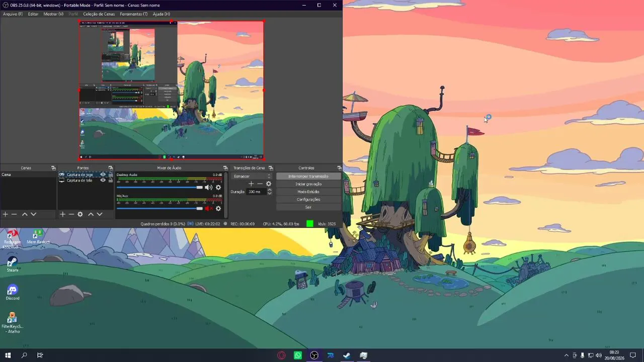
Task: Adjust the Desktop Audio volume slider
Action: [x=159, y=188]
